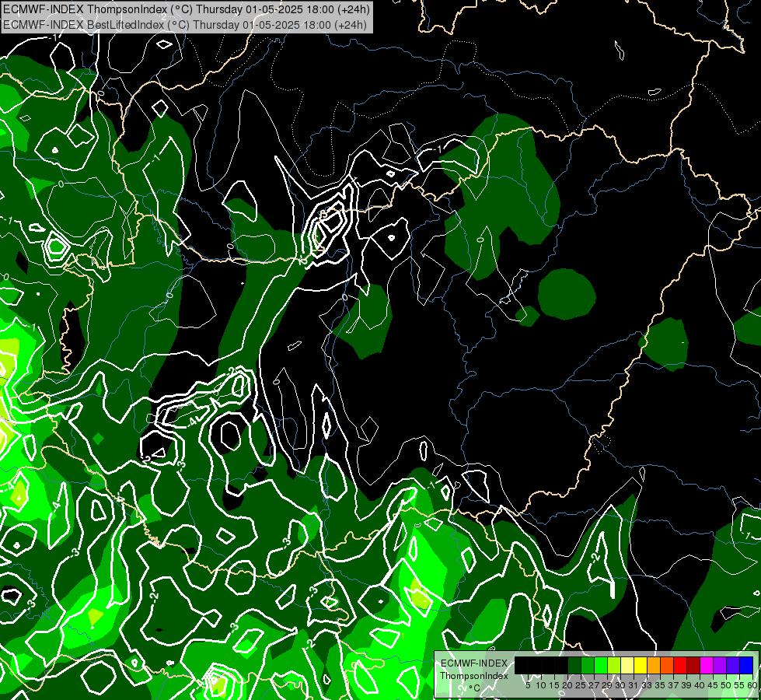Pick the magenta 40–45 legend swatch
This screenshot has height=700, width=761.
tap(707, 665)
